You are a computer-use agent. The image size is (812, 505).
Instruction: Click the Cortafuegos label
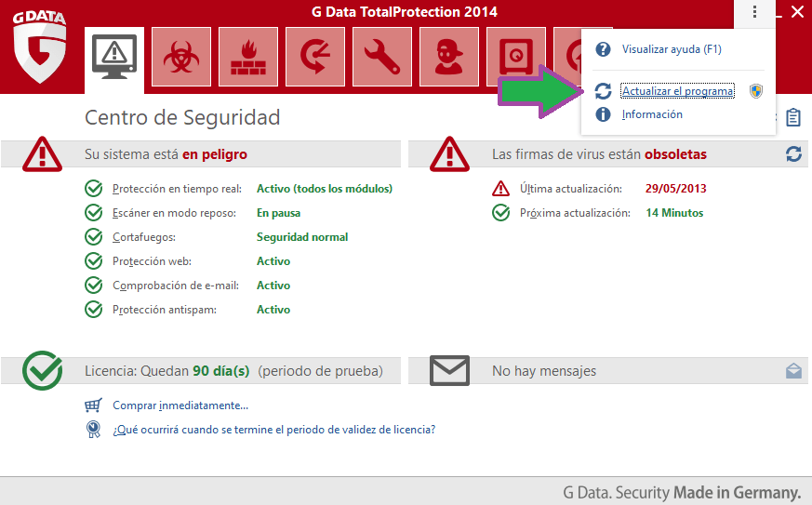coord(144,237)
